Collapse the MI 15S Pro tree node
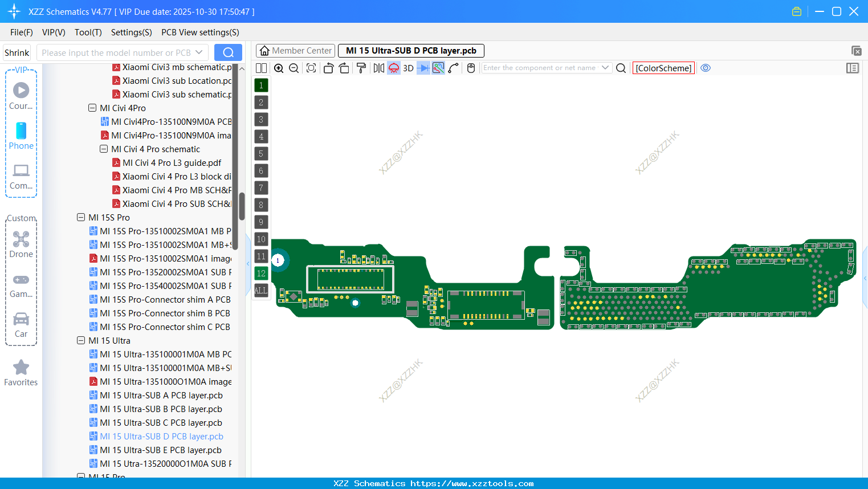 tap(81, 217)
